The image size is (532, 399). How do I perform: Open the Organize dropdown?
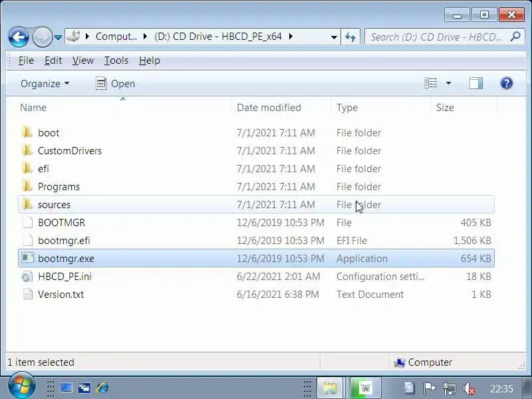point(45,84)
